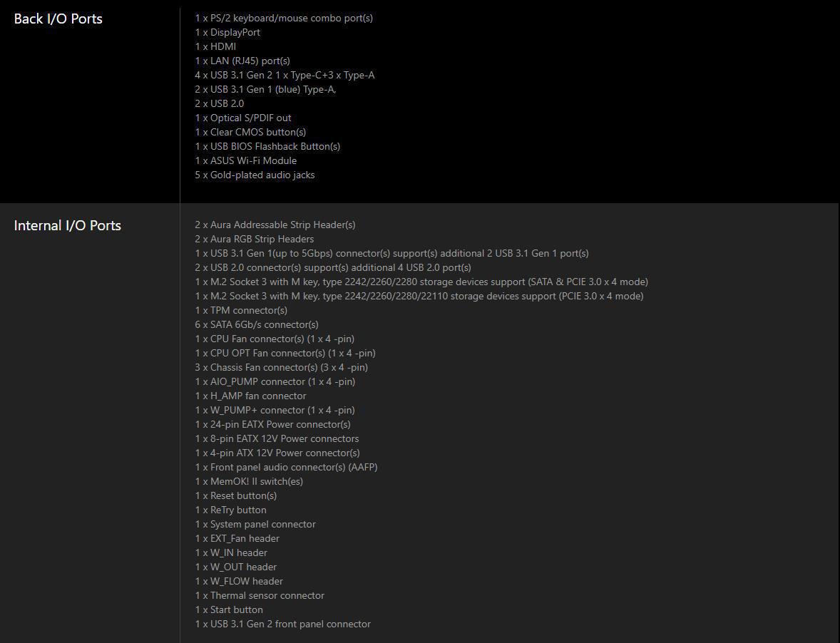This screenshot has height=643, width=840.
Task: Click the ASUS Wi-Fi Module entry
Action: click(x=246, y=160)
